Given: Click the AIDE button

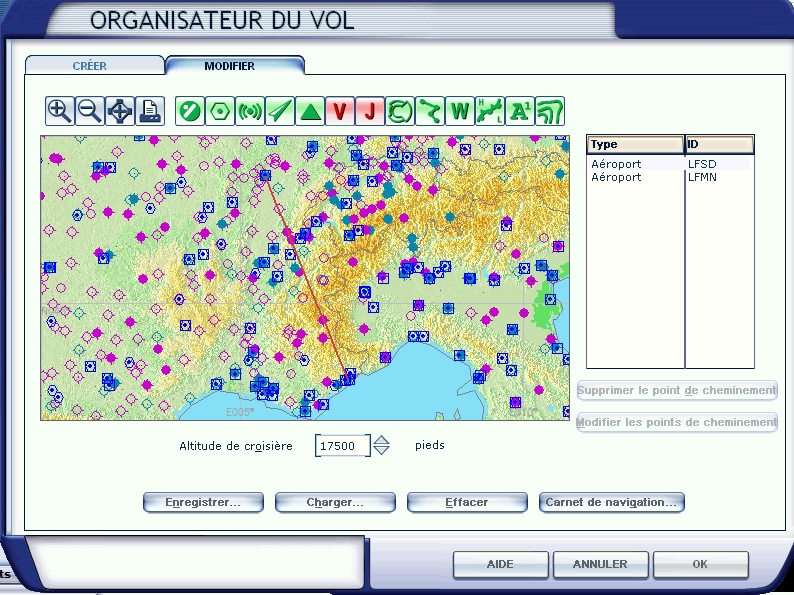Looking at the screenshot, I should point(500,564).
